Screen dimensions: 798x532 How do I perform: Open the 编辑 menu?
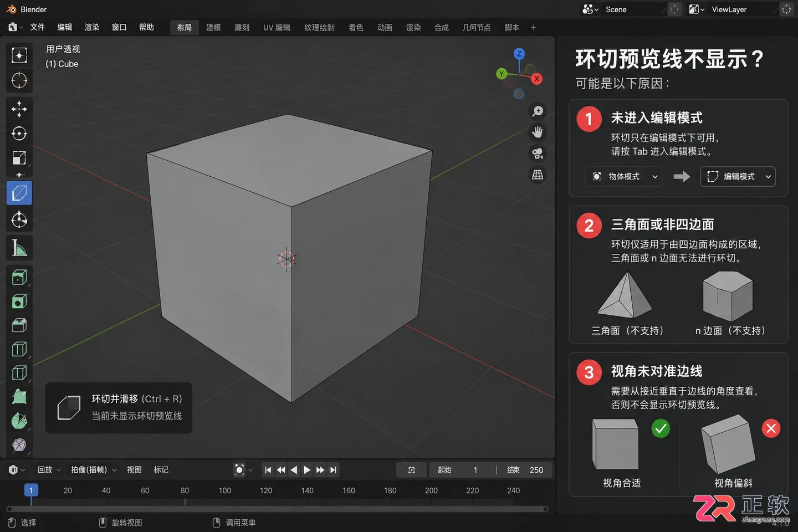tap(65, 27)
